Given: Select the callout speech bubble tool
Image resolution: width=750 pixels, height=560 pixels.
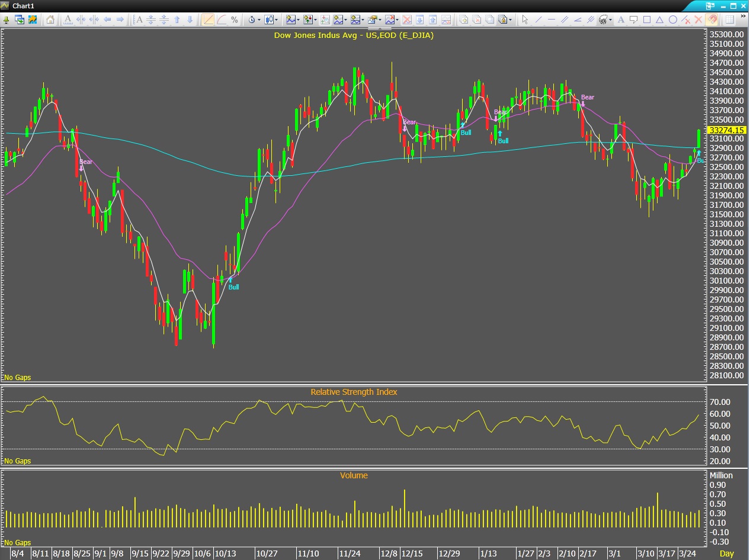Looking at the screenshot, I should [x=633, y=20].
